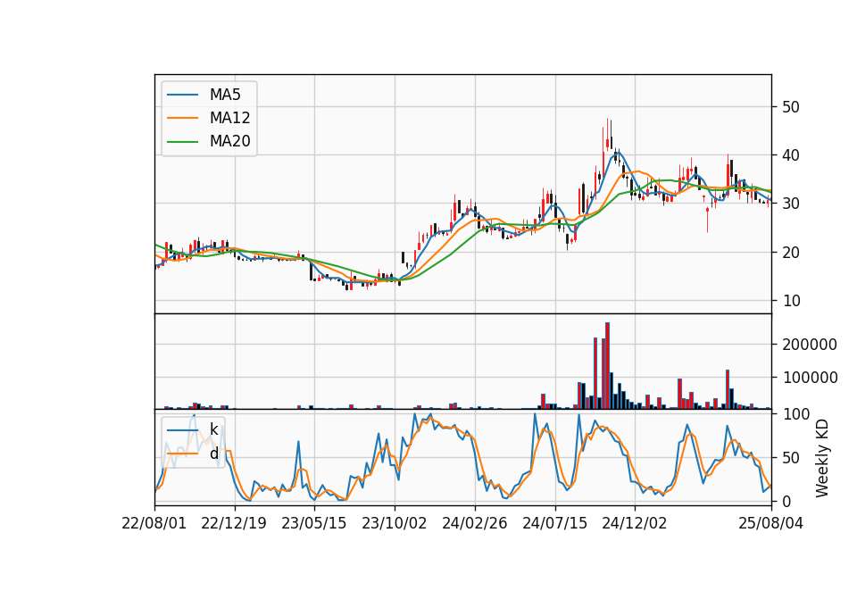This screenshot has height=616, width=857.
Task: Click the volume axis value 100000
Action: coord(810,378)
